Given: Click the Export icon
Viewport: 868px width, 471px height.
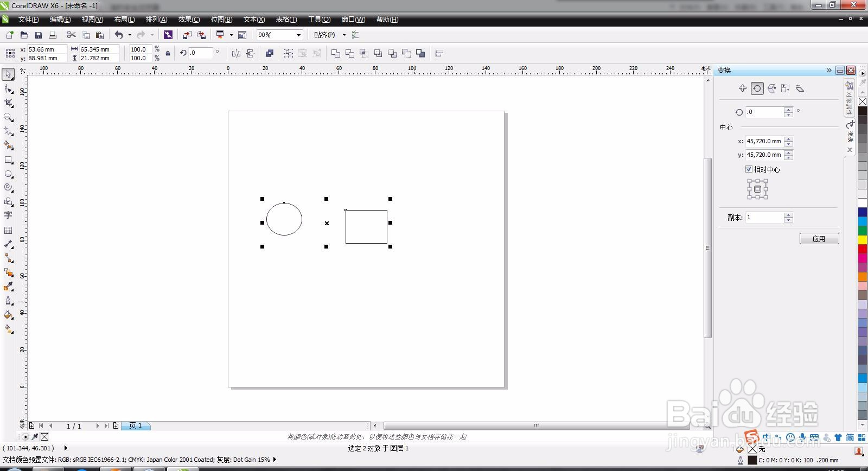Looking at the screenshot, I should point(201,35).
